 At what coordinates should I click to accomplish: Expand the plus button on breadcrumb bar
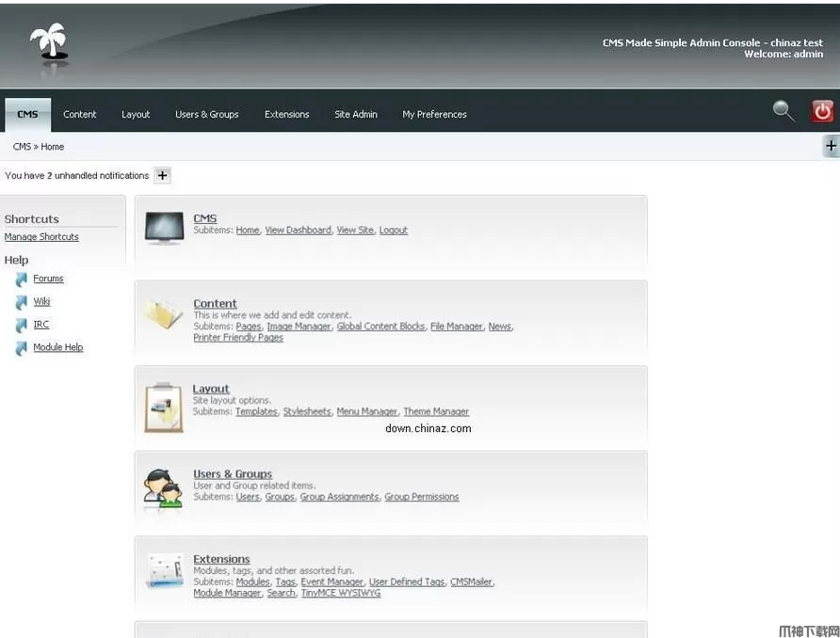point(831,146)
